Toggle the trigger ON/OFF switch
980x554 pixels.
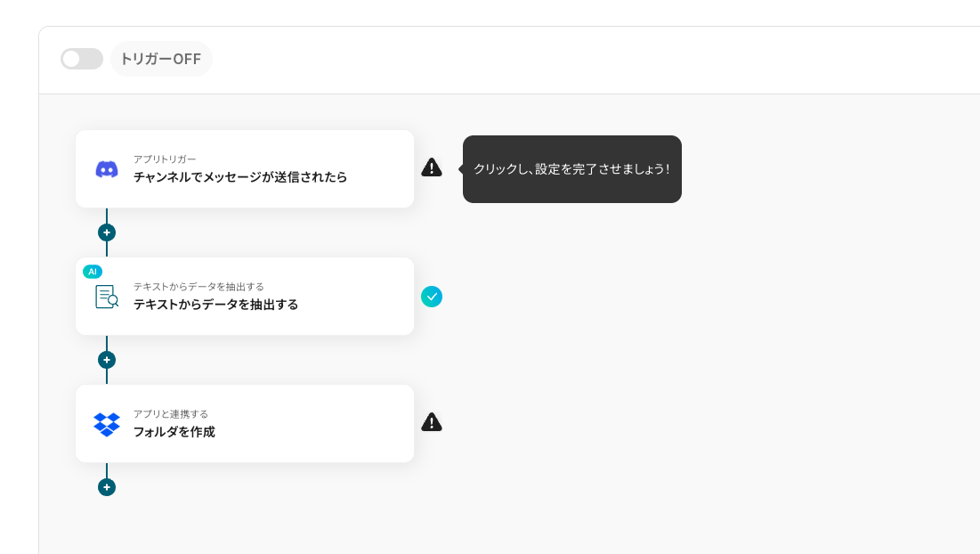tap(81, 59)
